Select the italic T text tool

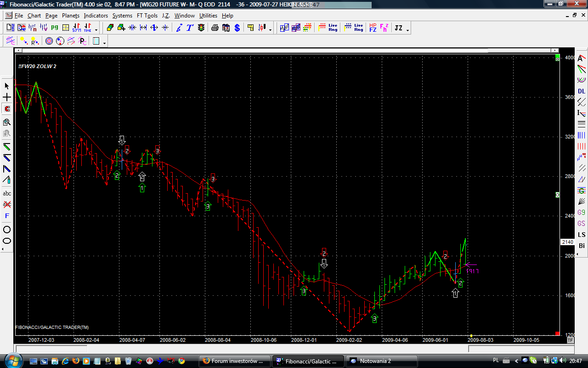coord(190,28)
